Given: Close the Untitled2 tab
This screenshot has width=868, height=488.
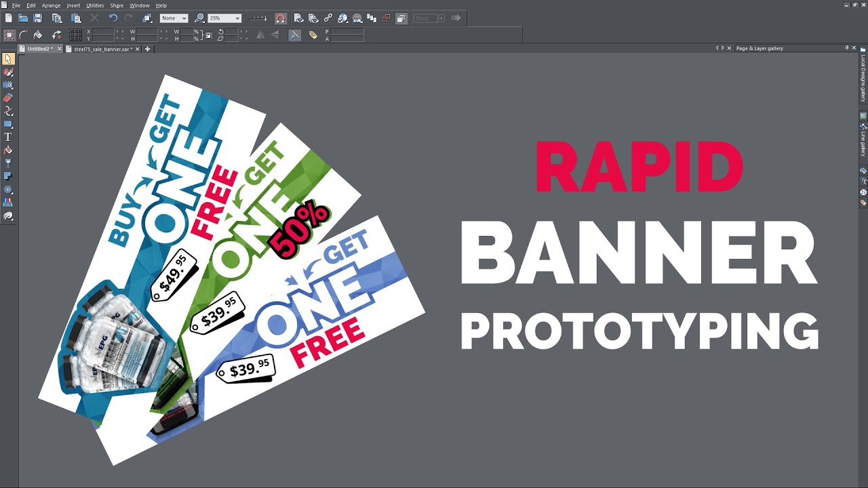Looking at the screenshot, I should click(x=60, y=49).
